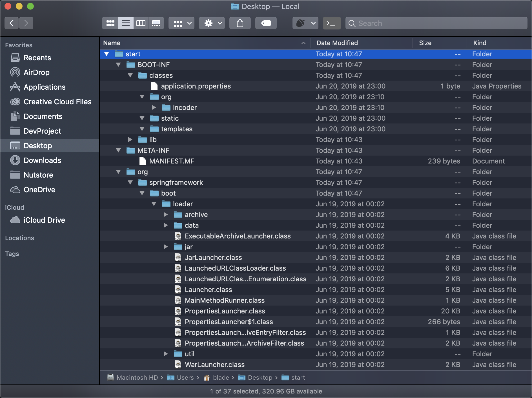Switch to gallery view
Viewport: 532px width, 398px height.
[156, 23]
